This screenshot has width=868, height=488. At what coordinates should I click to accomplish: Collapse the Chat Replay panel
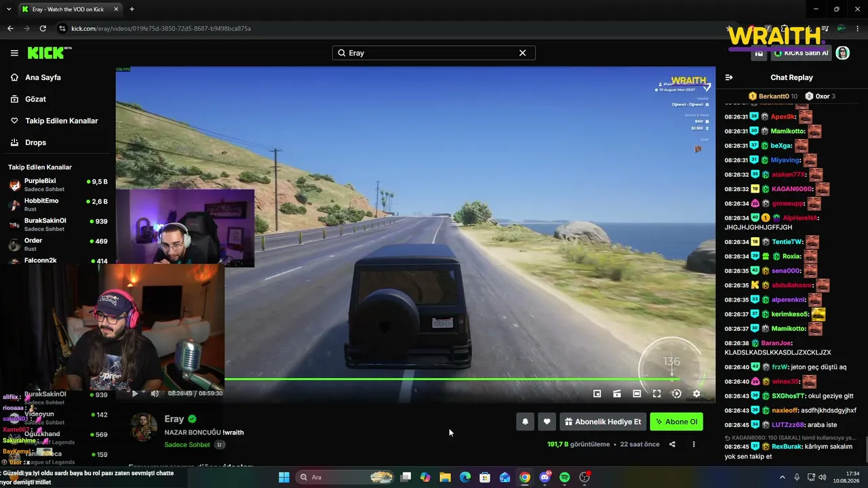(x=729, y=77)
